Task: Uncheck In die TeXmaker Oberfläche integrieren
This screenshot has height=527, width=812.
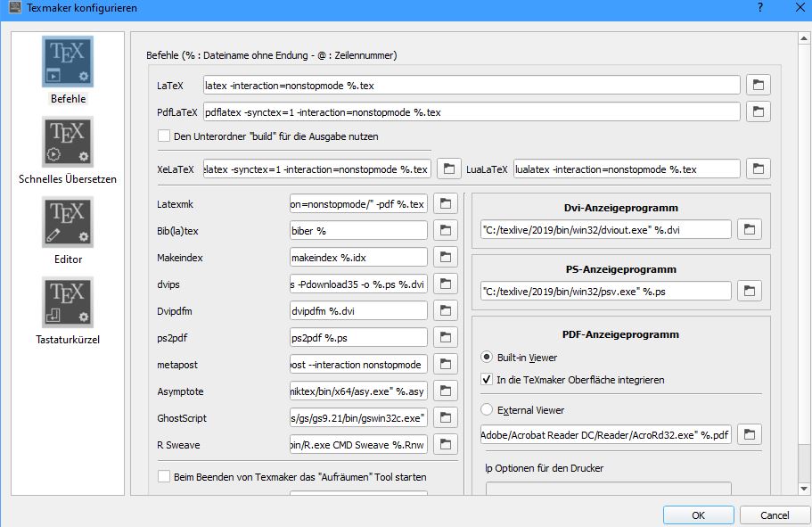Action: (487, 379)
